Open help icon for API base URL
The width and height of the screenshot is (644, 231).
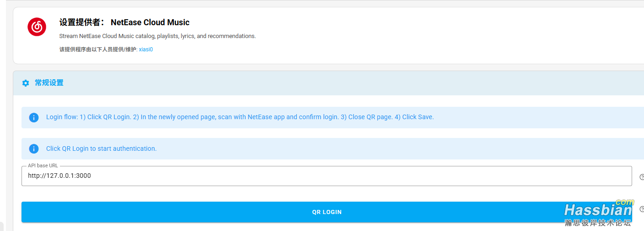[642, 177]
